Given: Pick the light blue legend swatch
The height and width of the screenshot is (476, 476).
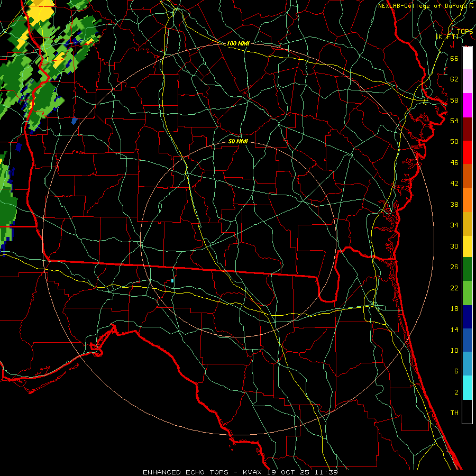Looking at the screenshot, I should (x=467, y=364).
